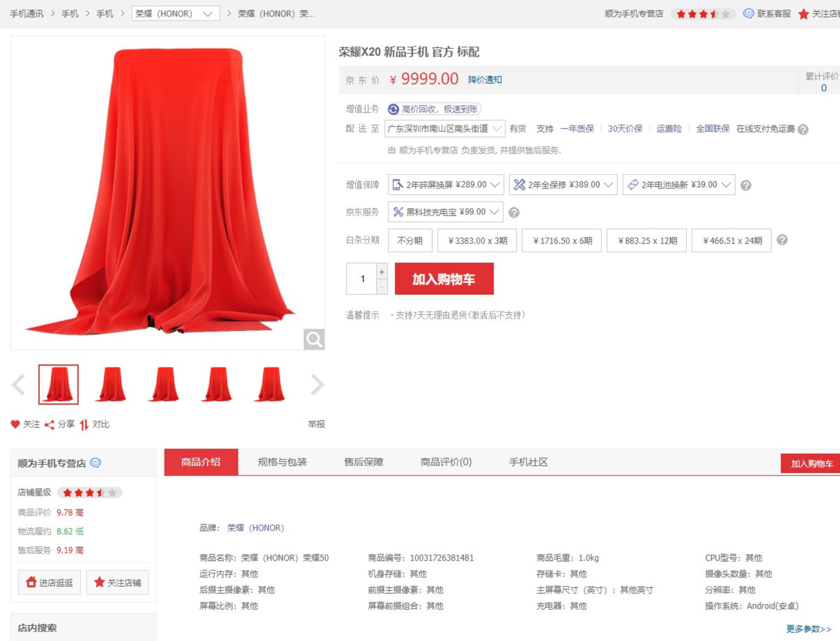Click help icon beside 白条分期 options
This screenshot has height=641, width=840.
782,240
